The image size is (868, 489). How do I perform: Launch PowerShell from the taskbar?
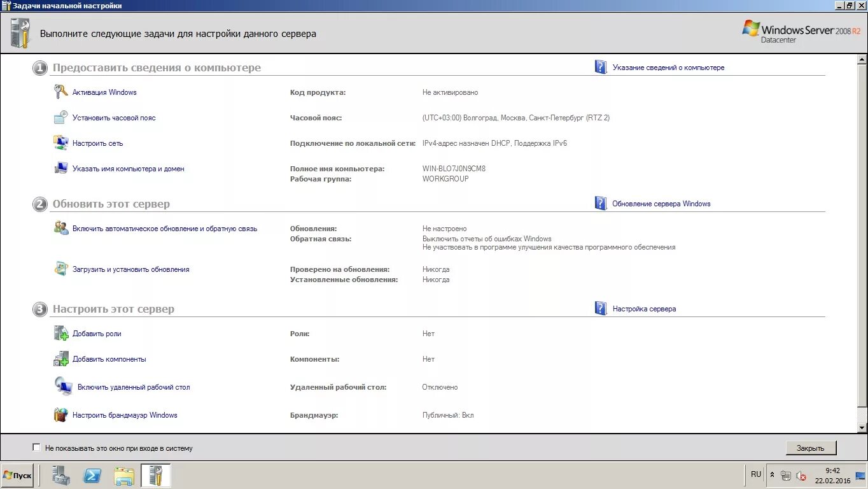[x=93, y=476]
